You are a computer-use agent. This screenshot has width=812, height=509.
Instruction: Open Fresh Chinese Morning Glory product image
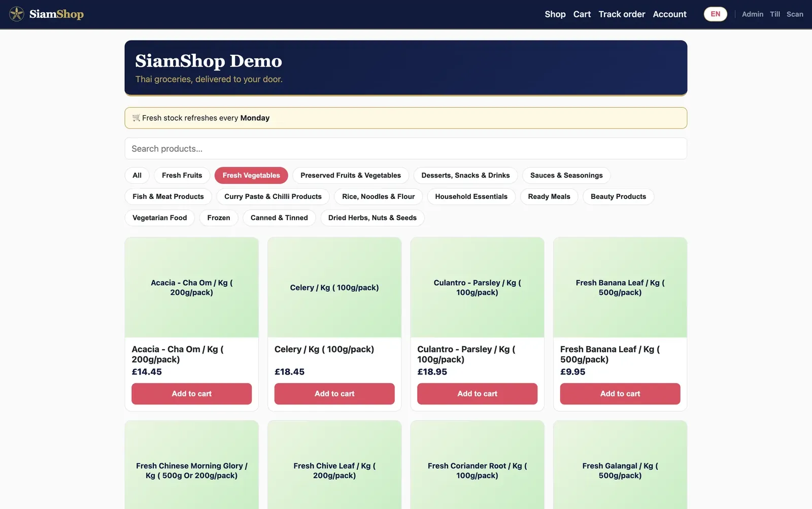pyautogui.click(x=191, y=465)
